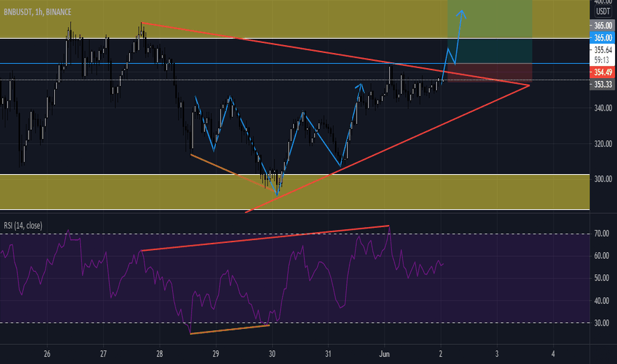This screenshot has width=617, height=364.
Task: Click the RSI 40.00 axis value
Action: (x=602, y=300)
